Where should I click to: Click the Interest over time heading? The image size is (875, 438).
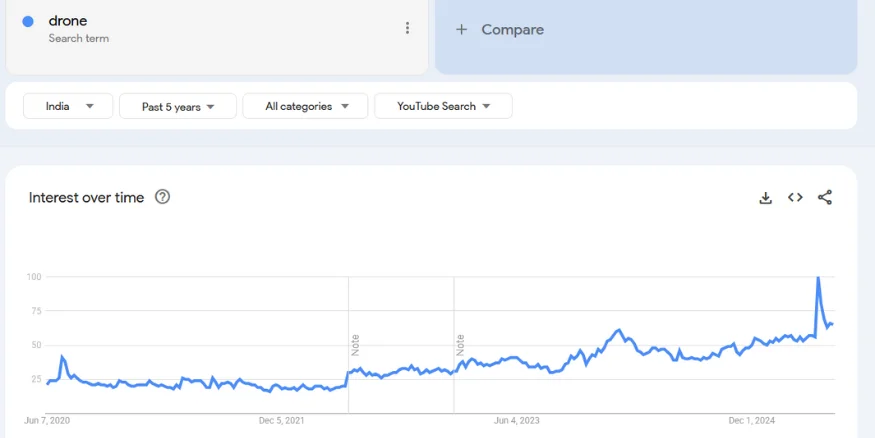click(x=86, y=198)
